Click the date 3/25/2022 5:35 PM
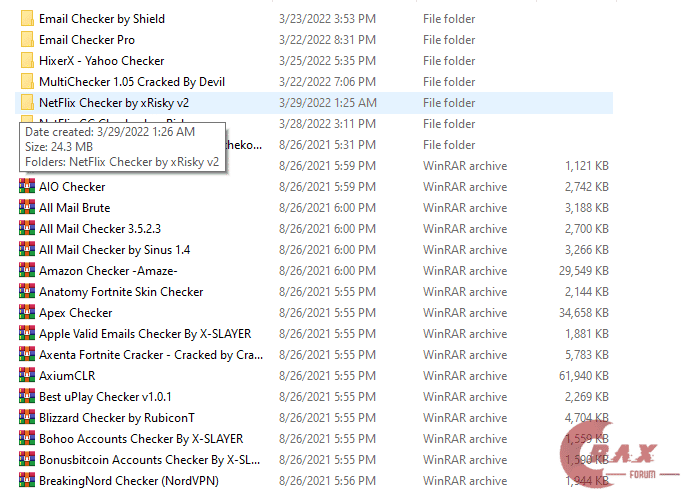 click(x=327, y=61)
